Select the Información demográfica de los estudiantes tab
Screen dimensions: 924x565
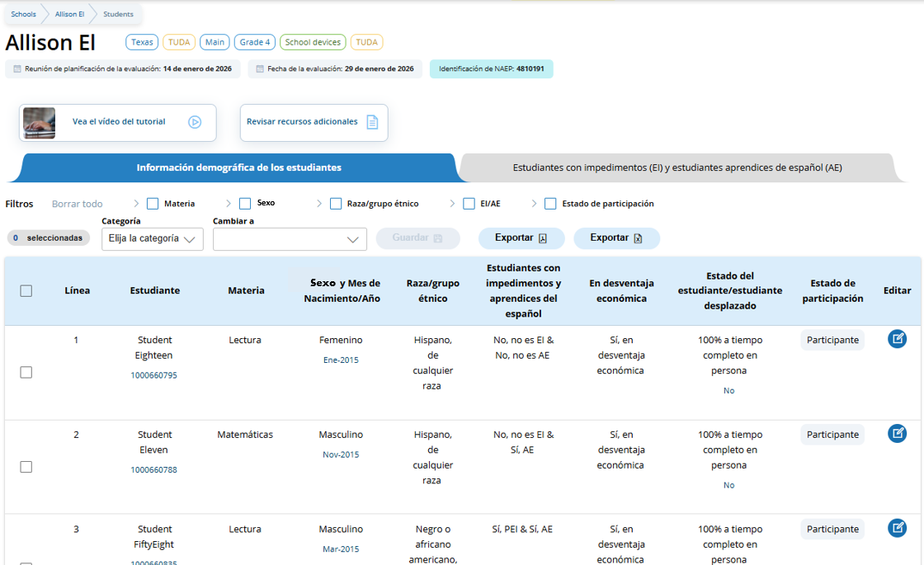point(238,167)
